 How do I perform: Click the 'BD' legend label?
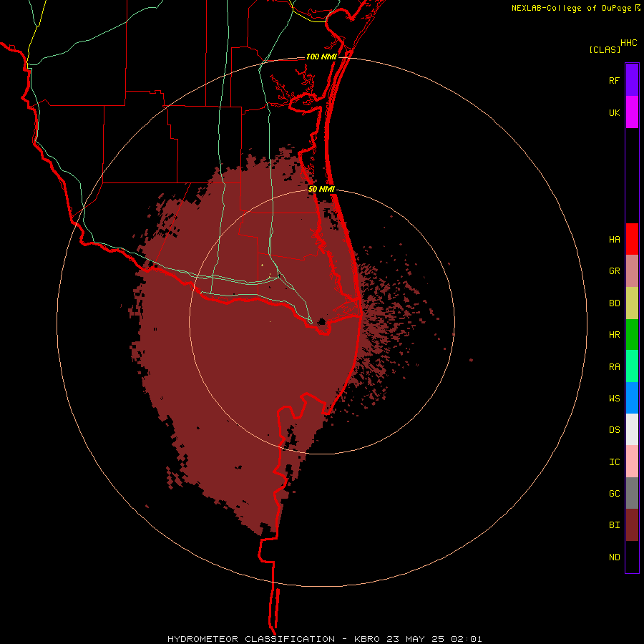614,303
